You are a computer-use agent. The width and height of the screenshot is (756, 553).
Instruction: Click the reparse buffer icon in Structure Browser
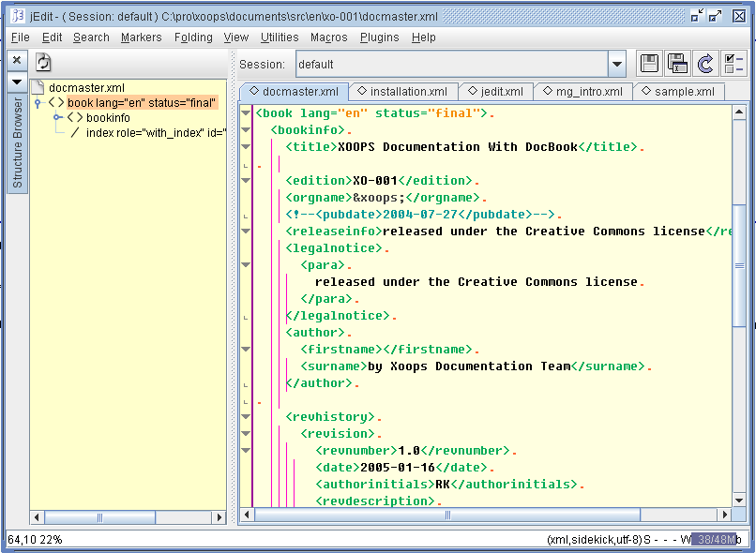pos(43,62)
